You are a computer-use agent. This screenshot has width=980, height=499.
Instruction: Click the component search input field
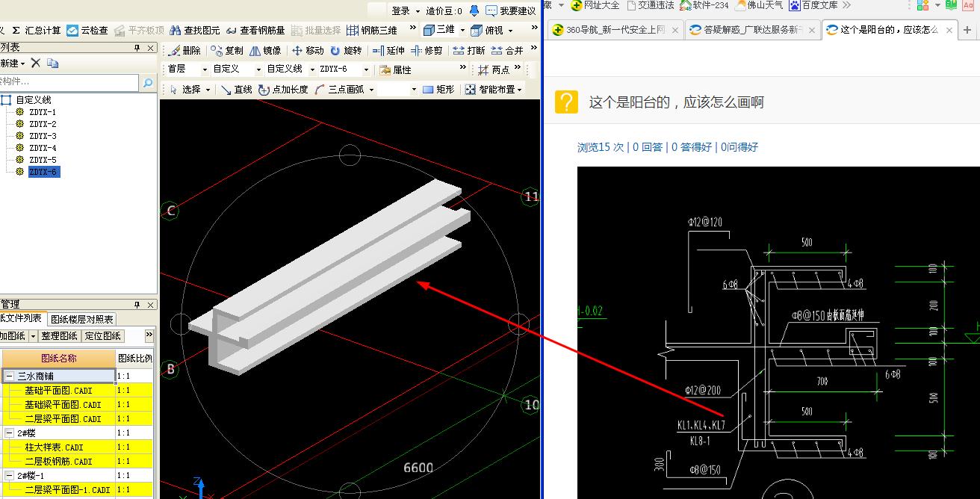click(69, 81)
